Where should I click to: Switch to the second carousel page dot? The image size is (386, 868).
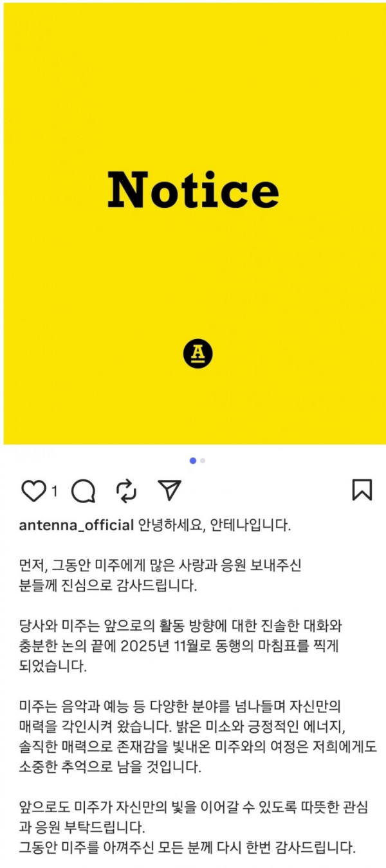[x=203, y=461]
